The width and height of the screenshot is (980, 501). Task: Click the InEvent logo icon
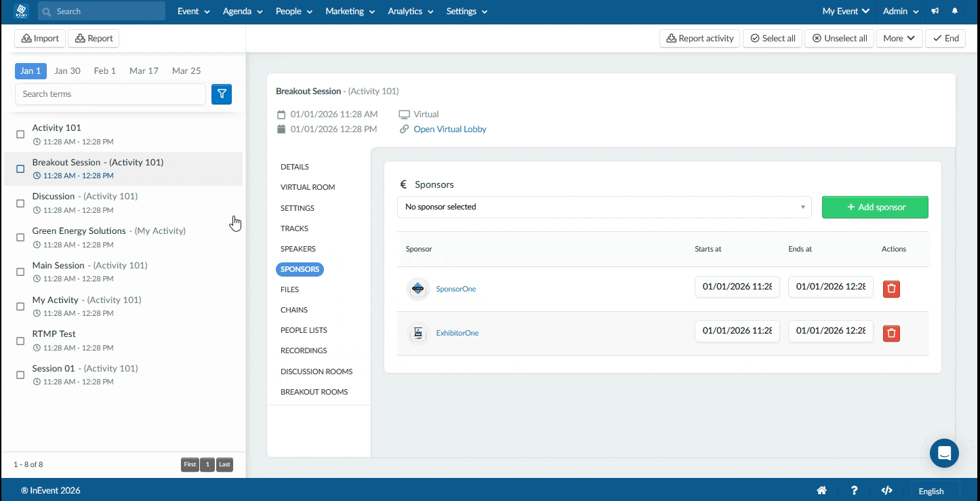click(22, 11)
